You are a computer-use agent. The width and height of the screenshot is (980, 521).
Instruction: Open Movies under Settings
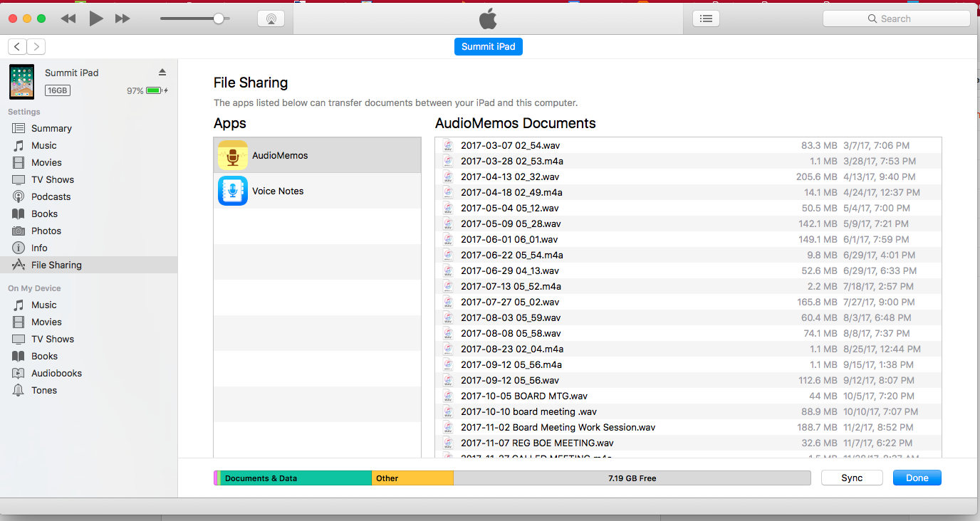point(89,162)
